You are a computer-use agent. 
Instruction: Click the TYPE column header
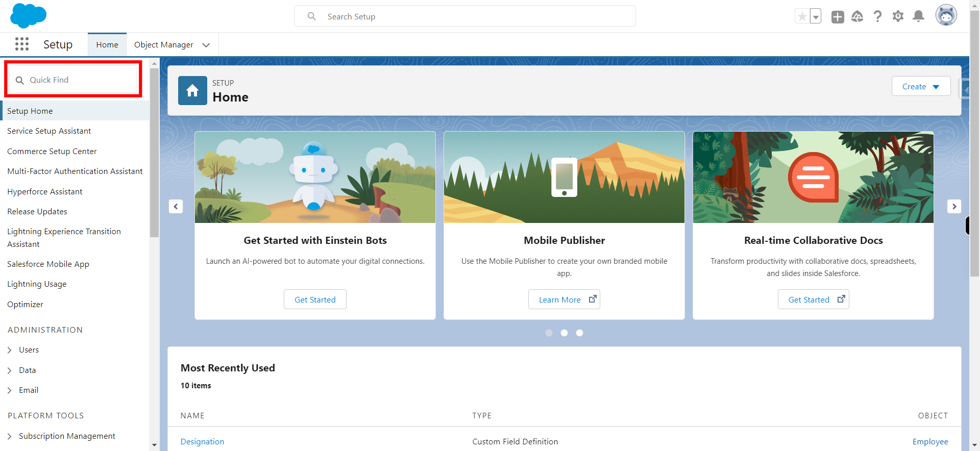point(482,416)
